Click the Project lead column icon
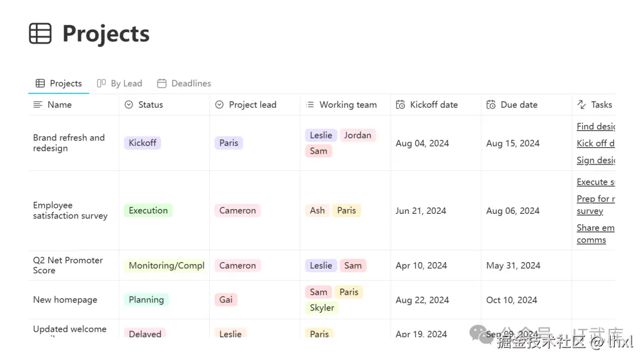Image resolution: width=644 pixels, height=361 pixels. pos(219,105)
